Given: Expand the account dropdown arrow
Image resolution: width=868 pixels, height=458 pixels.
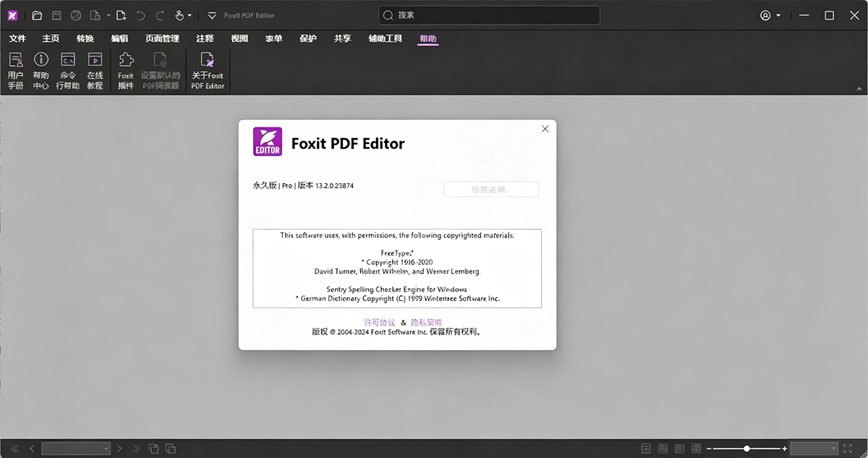Looking at the screenshot, I should (x=778, y=15).
